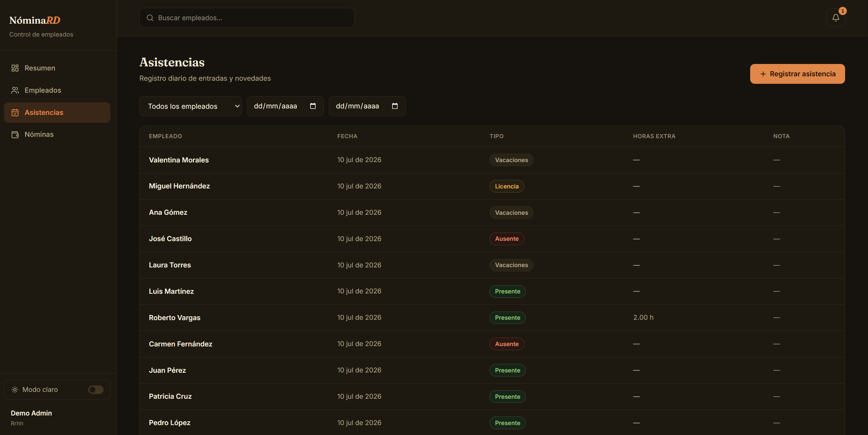Open the first date field calendar picker
This screenshot has height=435, width=868.
pos(313,106)
